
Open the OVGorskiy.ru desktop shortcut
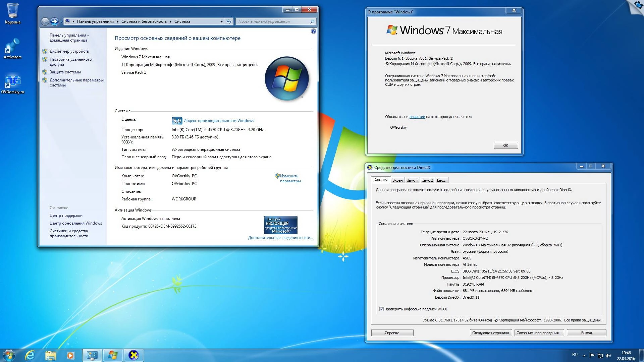[x=13, y=82]
